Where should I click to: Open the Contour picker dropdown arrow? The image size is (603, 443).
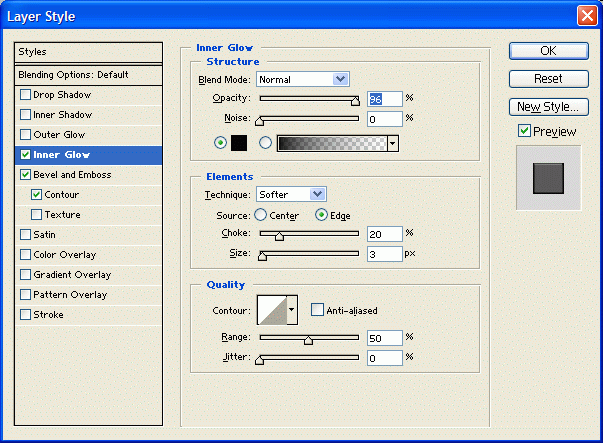tap(292, 310)
